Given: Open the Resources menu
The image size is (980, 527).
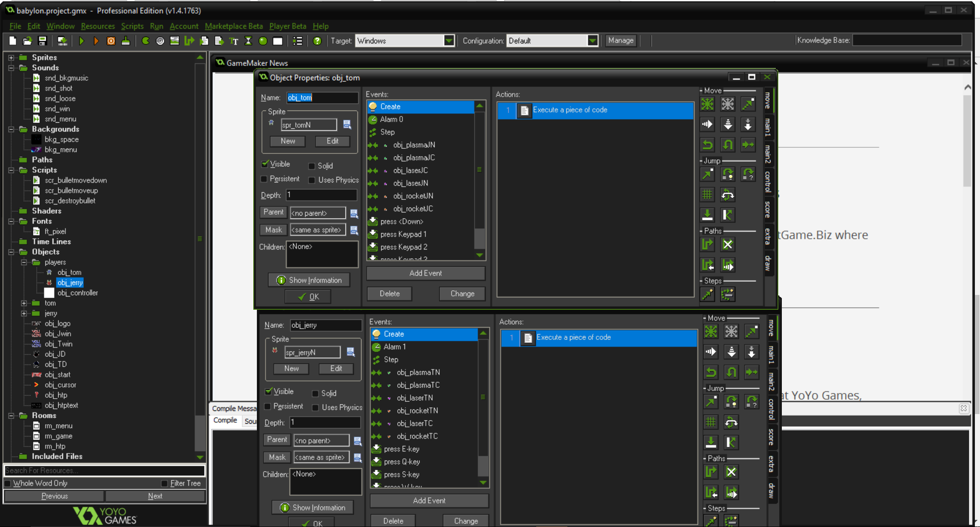Looking at the screenshot, I should pyautogui.click(x=98, y=26).
